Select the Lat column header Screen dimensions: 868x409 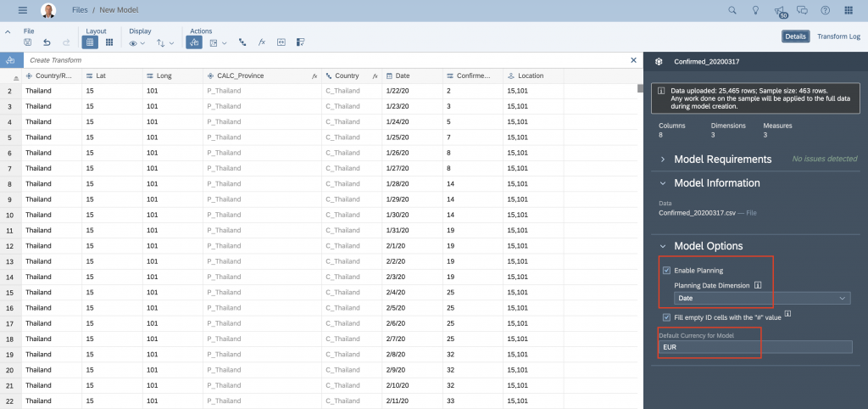[x=113, y=76]
